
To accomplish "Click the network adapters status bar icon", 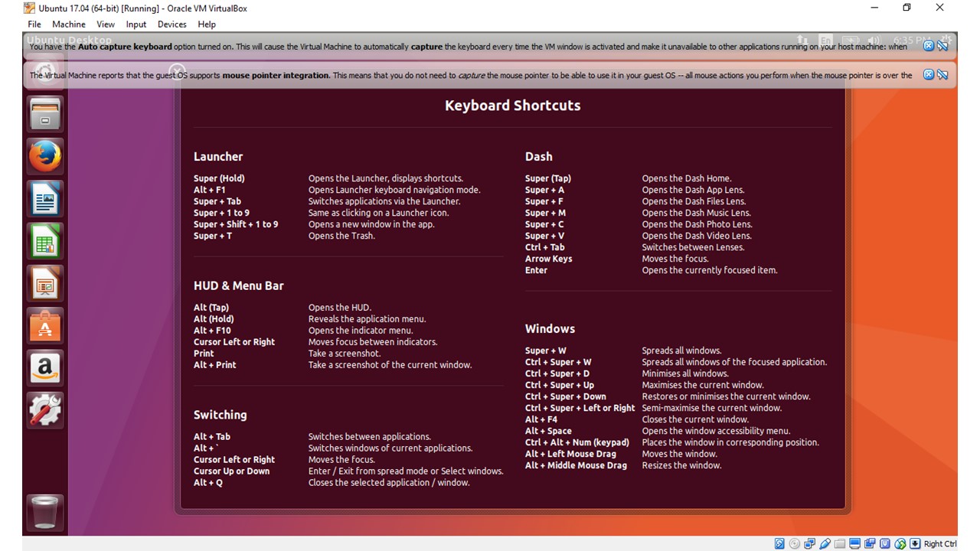I will tap(810, 544).
